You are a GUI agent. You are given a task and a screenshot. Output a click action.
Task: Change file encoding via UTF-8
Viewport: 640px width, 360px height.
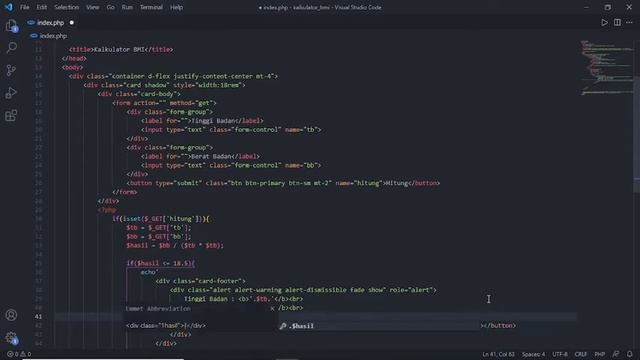(560, 354)
